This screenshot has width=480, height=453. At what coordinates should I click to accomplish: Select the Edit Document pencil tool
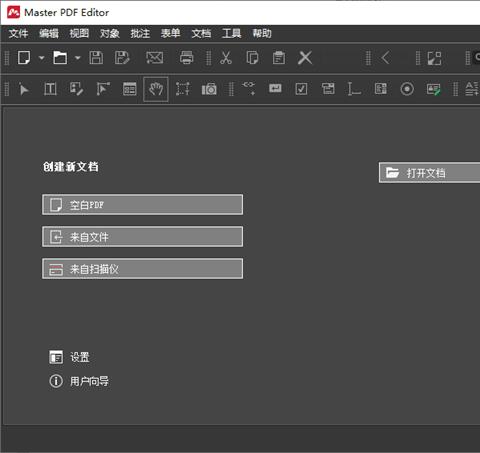(x=76, y=89)
